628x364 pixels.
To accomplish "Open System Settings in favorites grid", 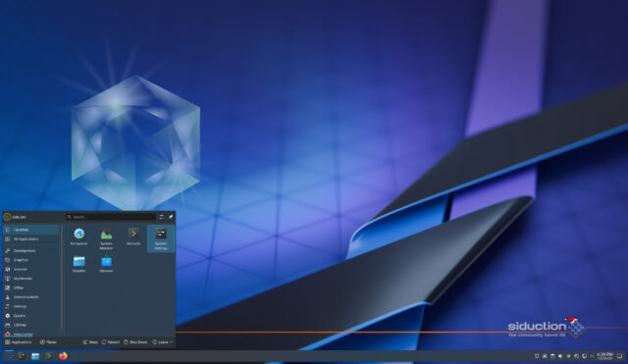I will tap(161, 238).
